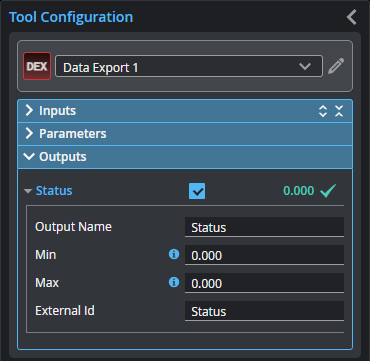Click the Tool Configuration panel title
This screenshot has width=370, height=361.
[x=71, y=17]
